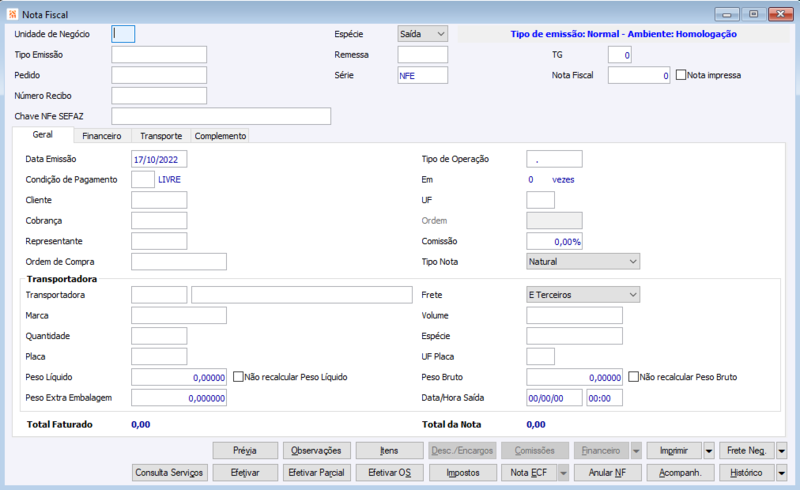Image resolution: width=800 pixels, height=490 pixels.
Task: Open the Tipo Nota Natural dropdown
Action: [x=583, y=261]
